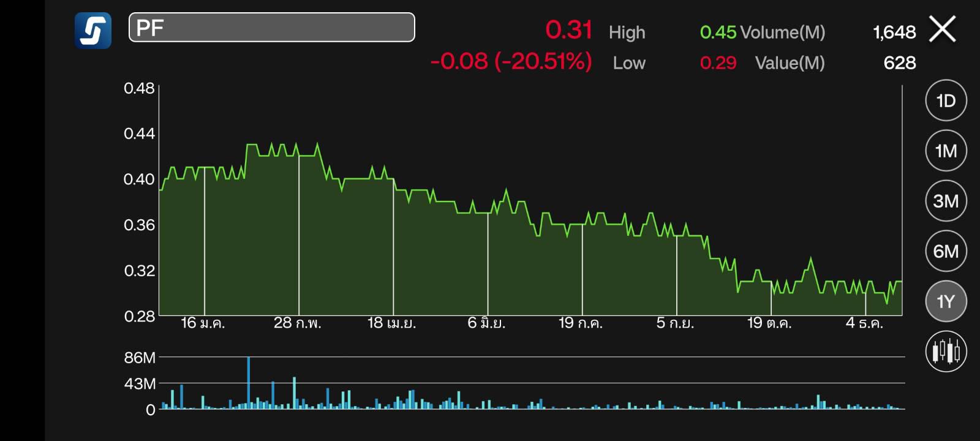Click the High label

627,32
